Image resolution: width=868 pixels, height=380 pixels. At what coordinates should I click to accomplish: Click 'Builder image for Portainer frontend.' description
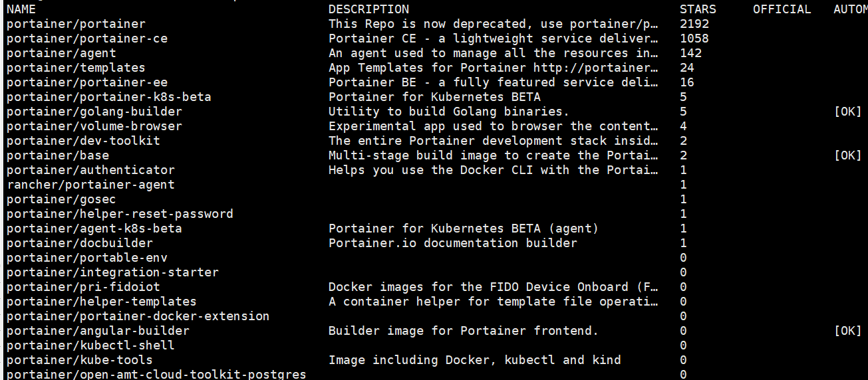pos(464,331)
